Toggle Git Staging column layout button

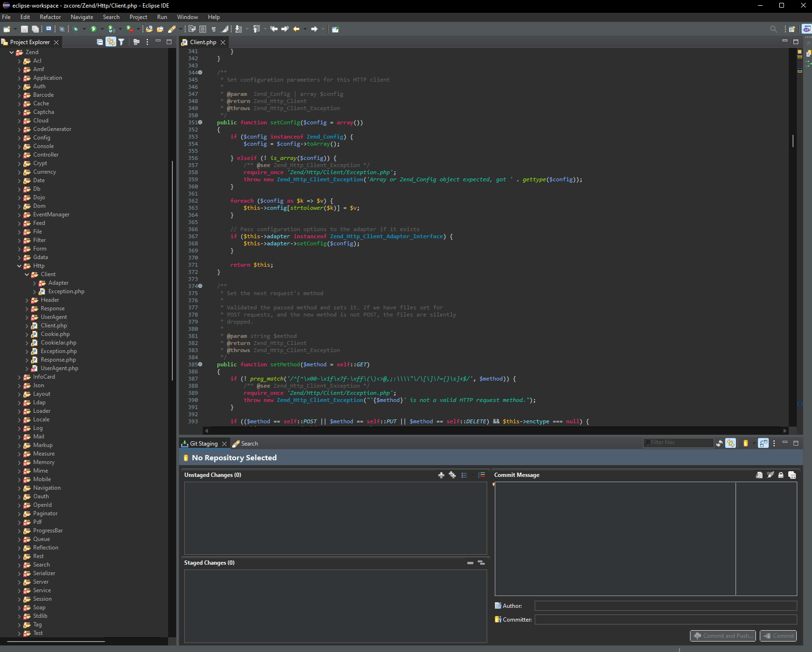click(764, 443)
